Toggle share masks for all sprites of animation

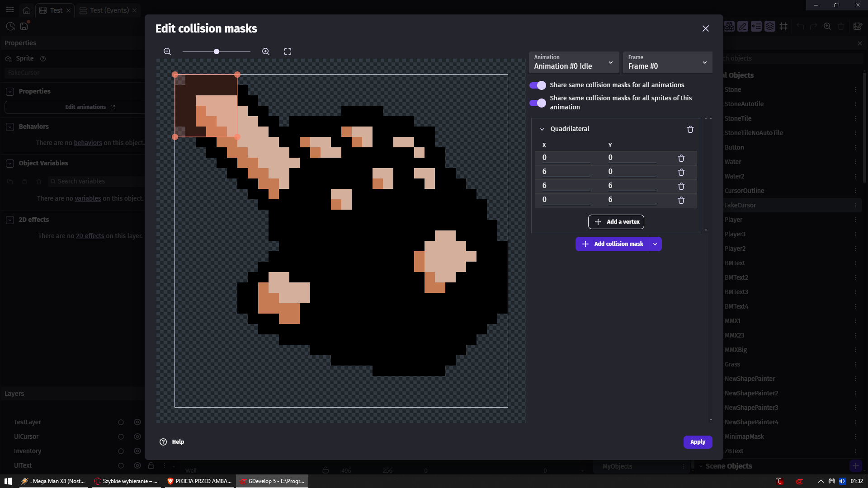pyautogui.click(x=538, y=103)
